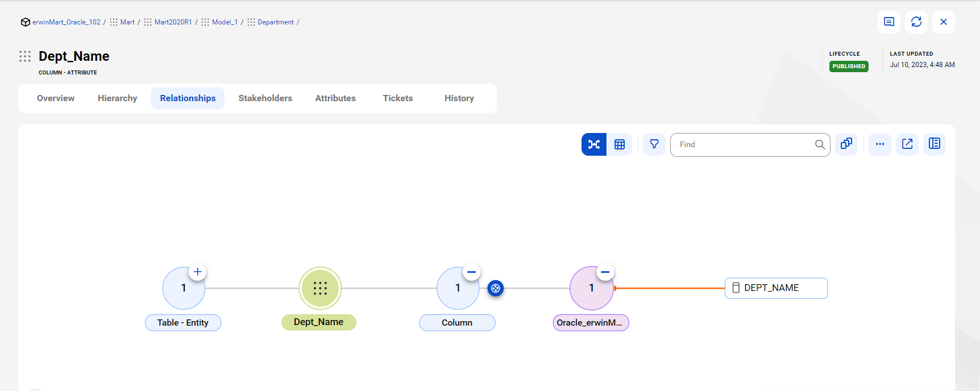This screenshot has width=980, height=391.
Task: Open the Attributes tab
Action: pos(335,98)
